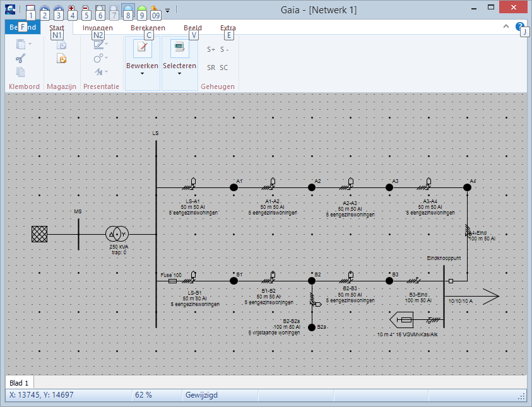Switch to the Invoegen ribbon tab
The height and width of the screenshot is (407, 532).
(x=98, y=28)
